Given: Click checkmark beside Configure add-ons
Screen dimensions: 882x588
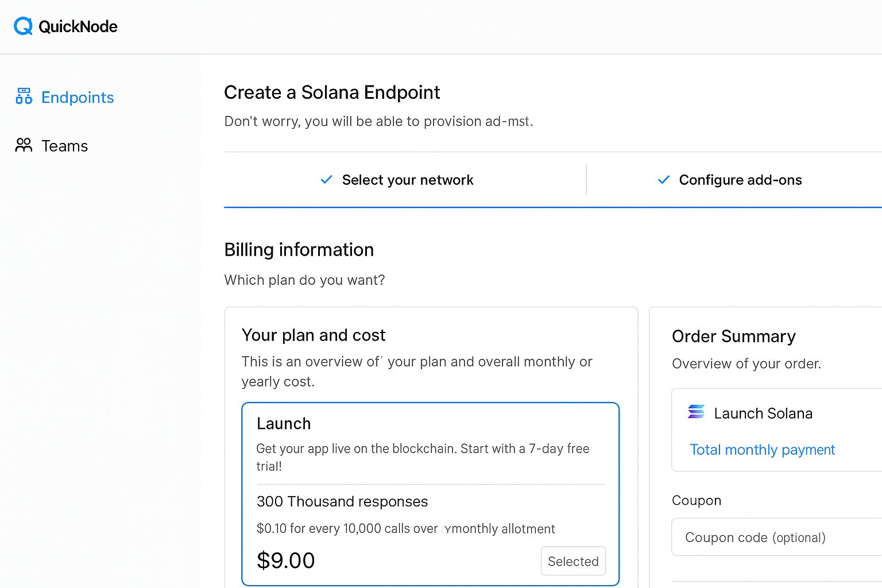Looking at the screenshot, I should click(x=663, y=180).
